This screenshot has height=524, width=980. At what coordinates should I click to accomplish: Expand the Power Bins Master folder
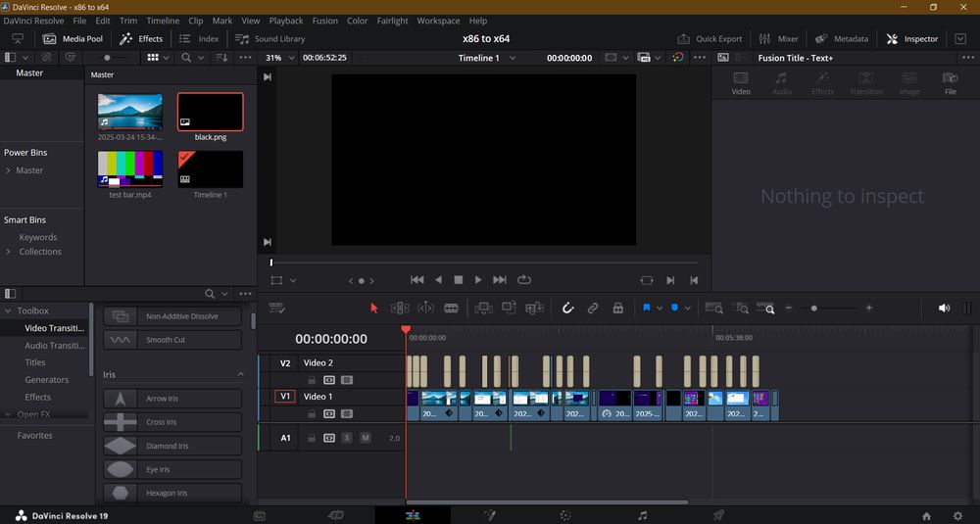(x=8, y=170)
